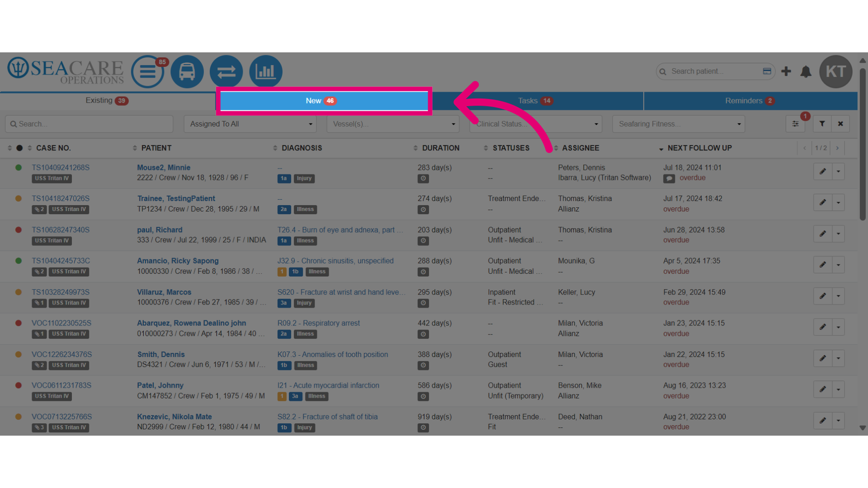
Task: Open the Vessel(s) dropdown
Action: click(393, 124)
